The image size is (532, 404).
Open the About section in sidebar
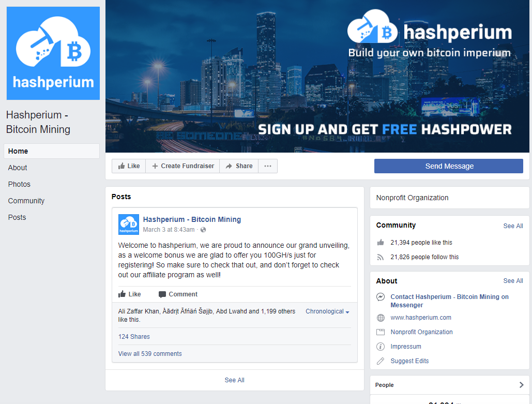coord(18,168)
